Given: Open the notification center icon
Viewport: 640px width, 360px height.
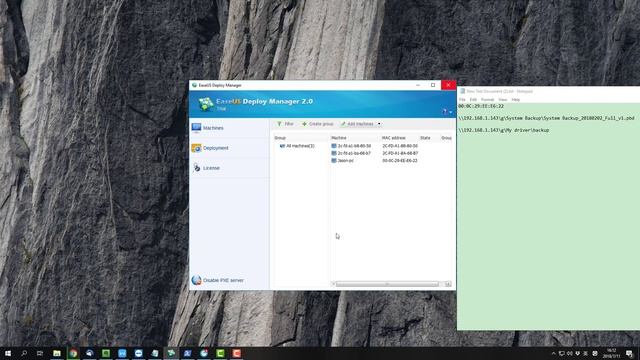Looking at the screenshot, I should [629, 353].
